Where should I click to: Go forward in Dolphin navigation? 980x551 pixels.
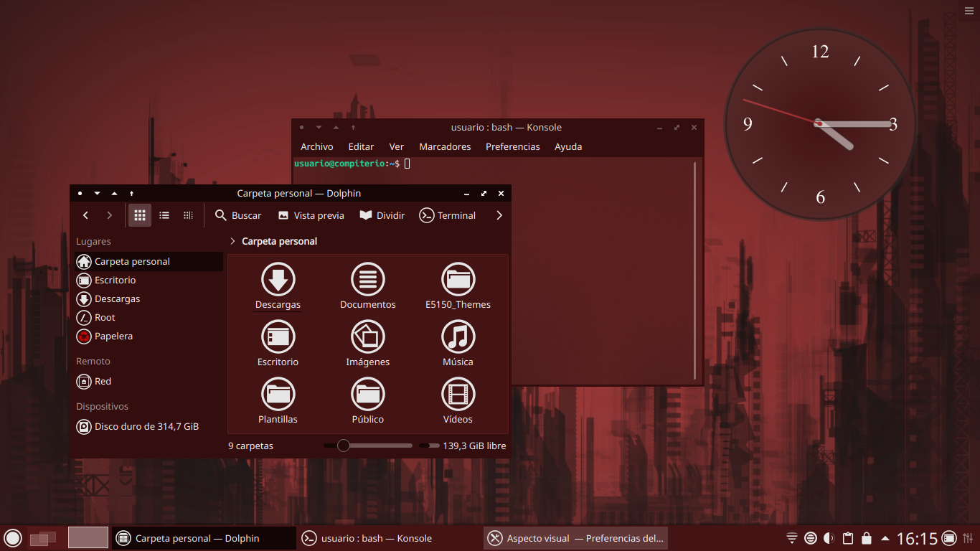[x=109, y=215]
